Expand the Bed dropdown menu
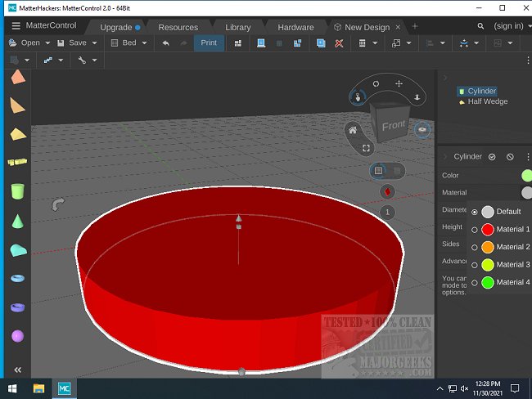Image resolution: width=532 pixels, height=399 pixels. tap(144, 43)
